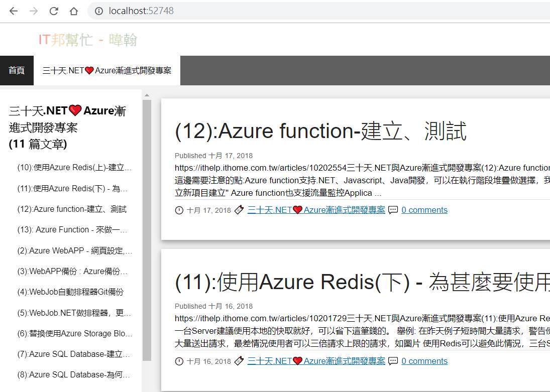Image resolution: width=550 pixels, height=392 pixels.
Task: Click the comment bubble icon in (12) post
Action: click(393, 210)
